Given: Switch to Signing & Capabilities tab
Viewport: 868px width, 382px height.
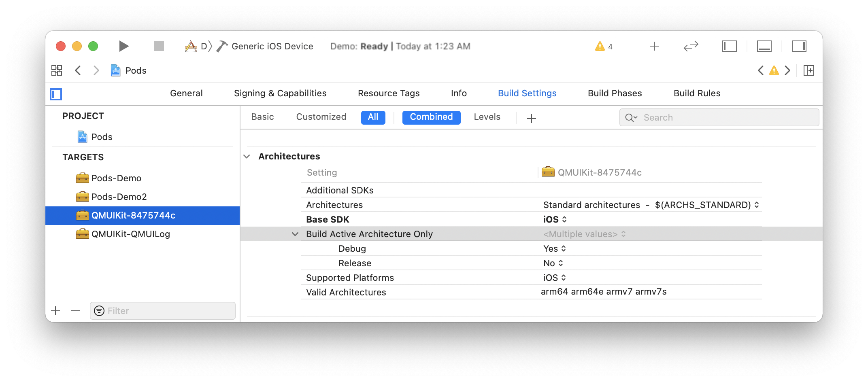Looking at the screenshot, I should point(280,93).
